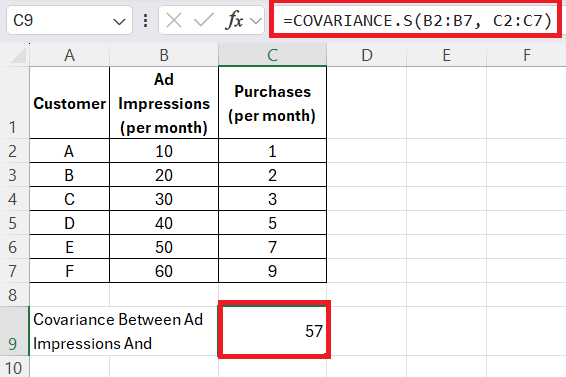Select row 5 header
566x377 pixels.
point(14,223)
